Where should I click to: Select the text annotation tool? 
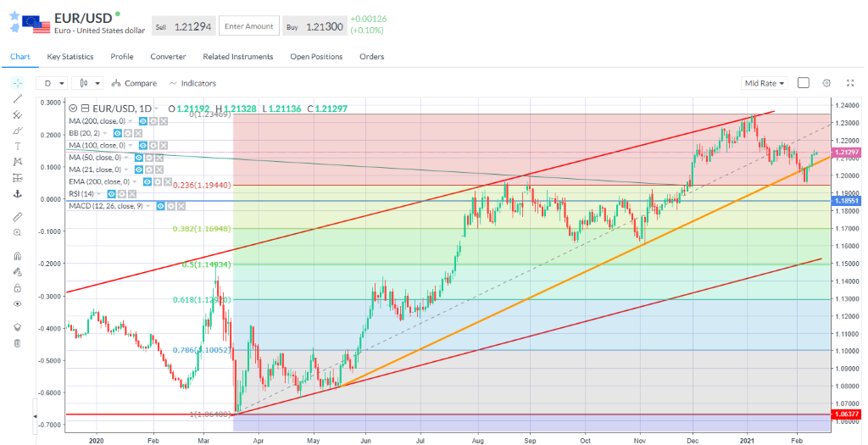click(17, 146)
